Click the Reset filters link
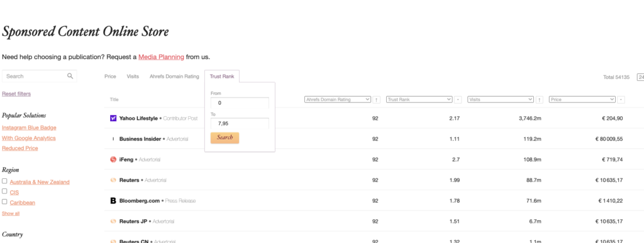This screenshot has width=644, height=243. click(x=16, y=94)
